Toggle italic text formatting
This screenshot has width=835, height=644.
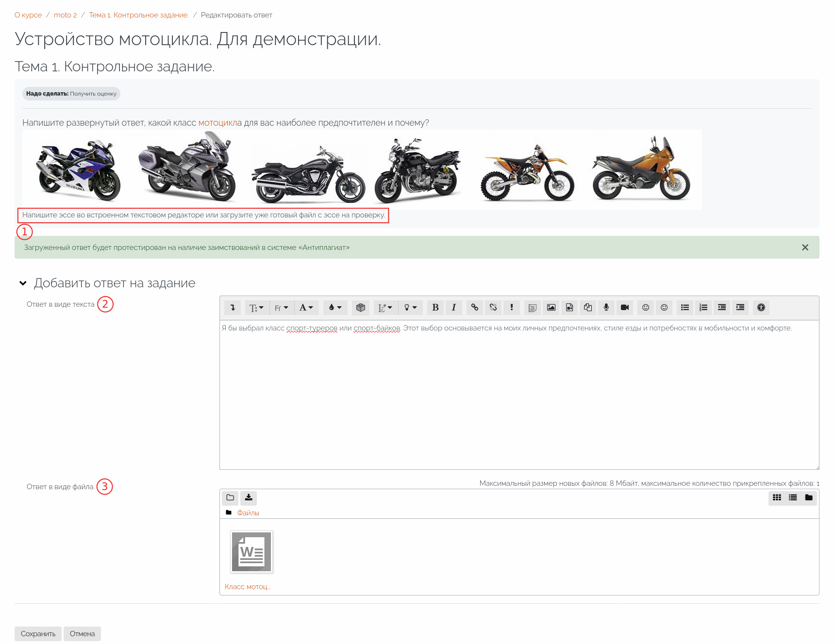tap(453, 308)
